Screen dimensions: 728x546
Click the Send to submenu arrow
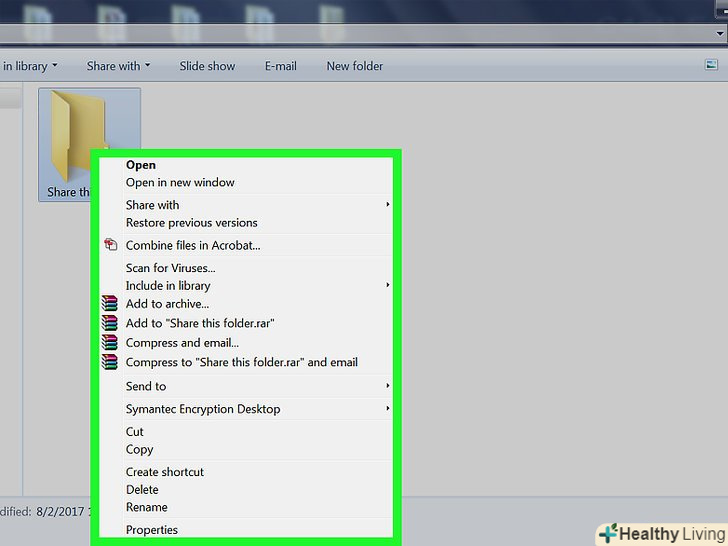point(388,385)
